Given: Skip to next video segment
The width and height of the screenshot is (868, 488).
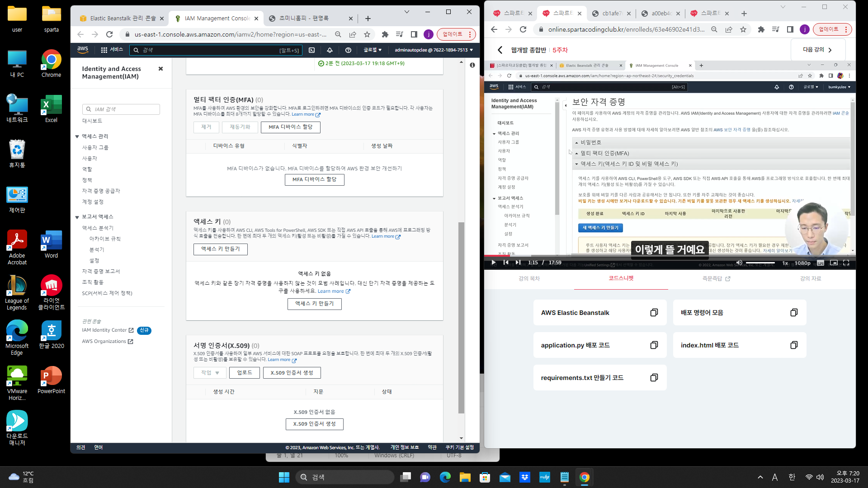Looking at the screenshot, I should coord(518,263).
